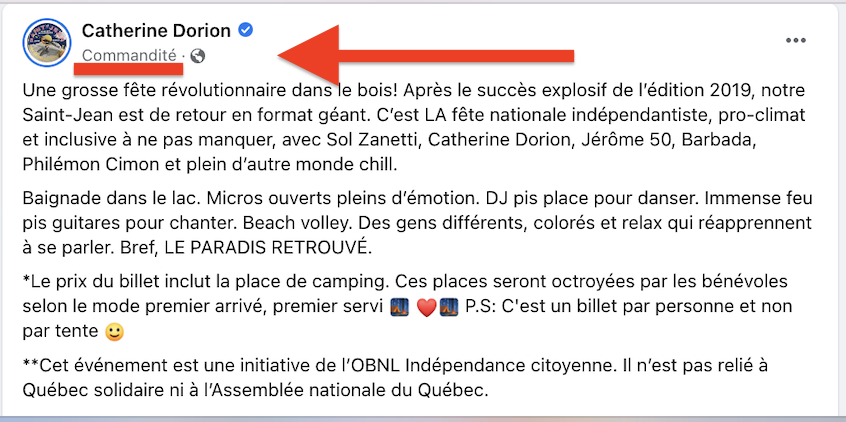This screenshot has width=846, height=422.
Task: Click the blue verified badge
Action: (x=246, y=30)
